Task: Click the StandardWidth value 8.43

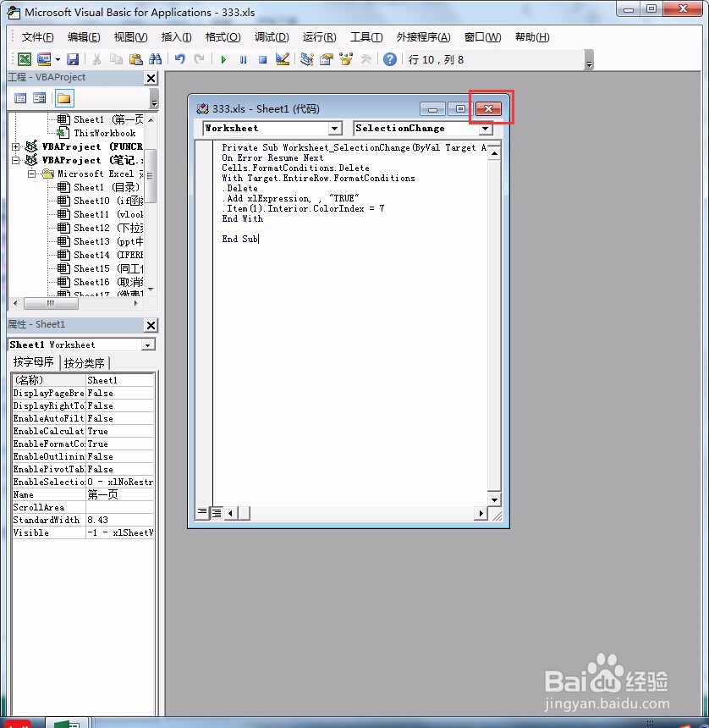Action: (x=119, y=520)
